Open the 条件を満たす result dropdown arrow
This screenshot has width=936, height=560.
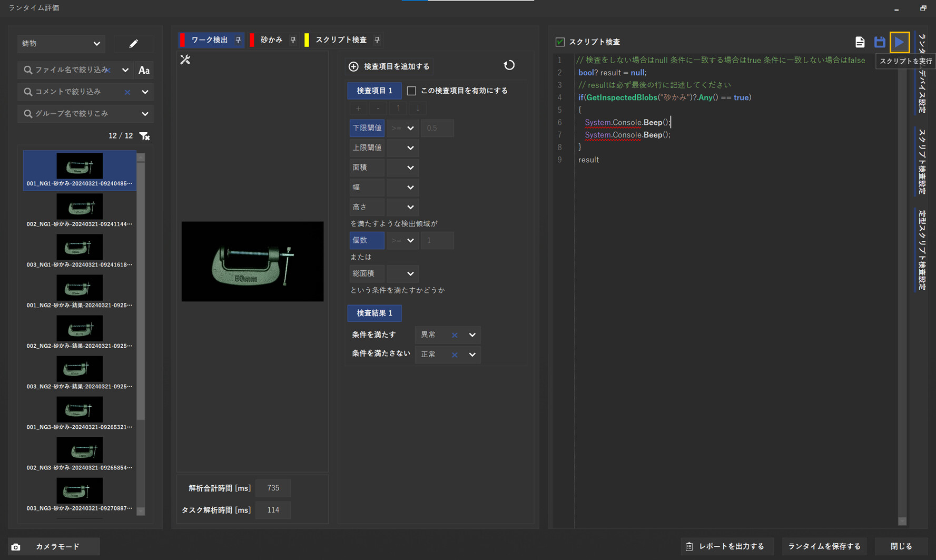472,335
